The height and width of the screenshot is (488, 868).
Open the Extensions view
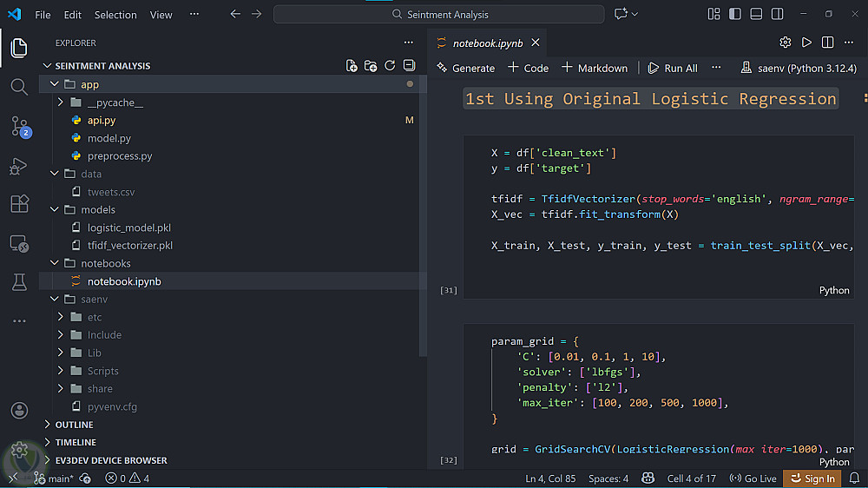point(19,204)
